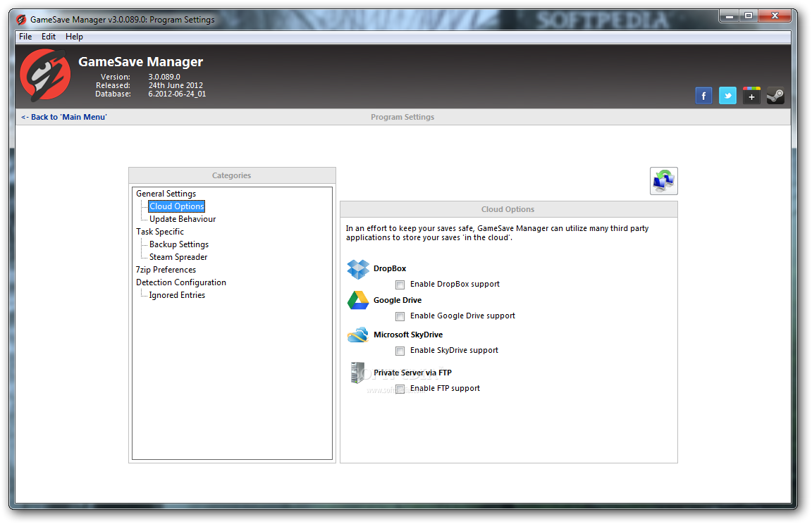Enable FTP support checkbox
Image resolution: width=812 pixels, height=524 pixels.
[x=400, y=389]
